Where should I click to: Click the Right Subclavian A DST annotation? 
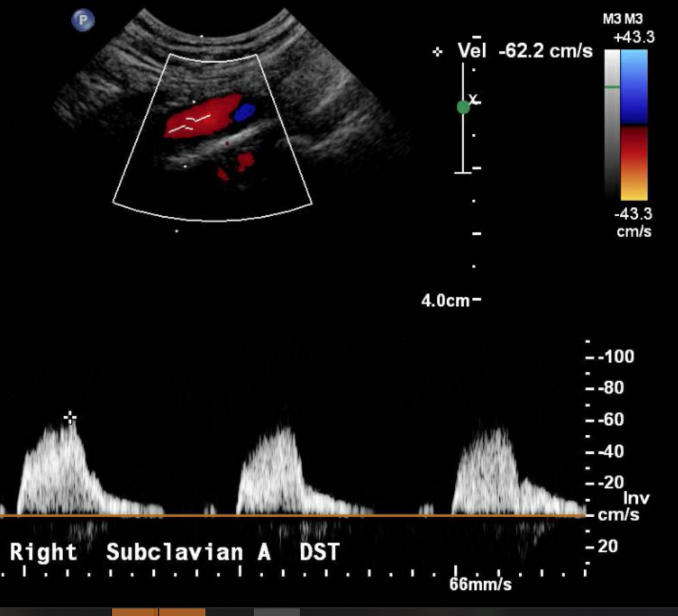coord(175,552)
